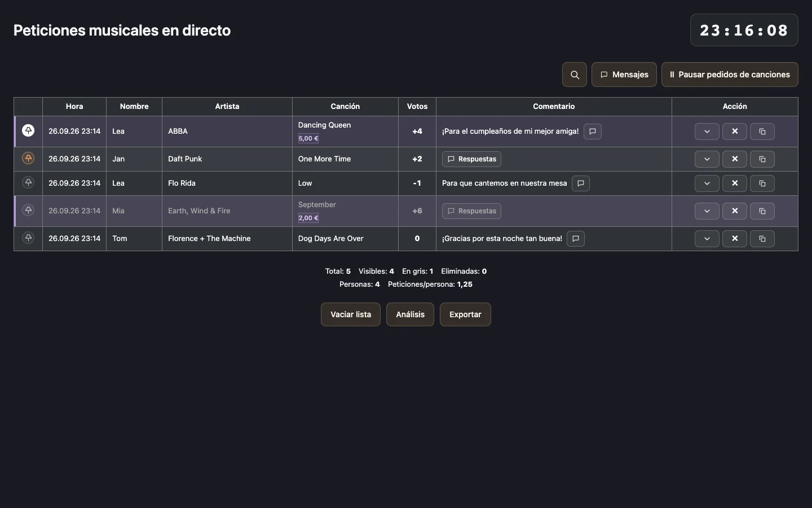Open the Mensajes panel

(x=624, y=75)
